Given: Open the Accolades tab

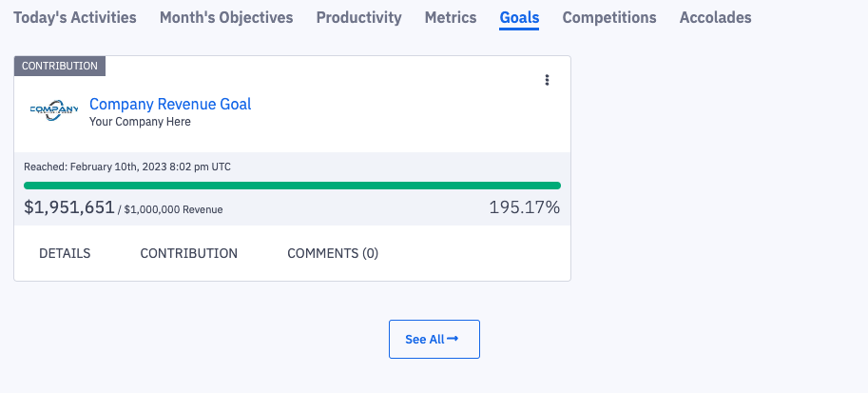Looking at the screenshot, I should coord(715,17).
